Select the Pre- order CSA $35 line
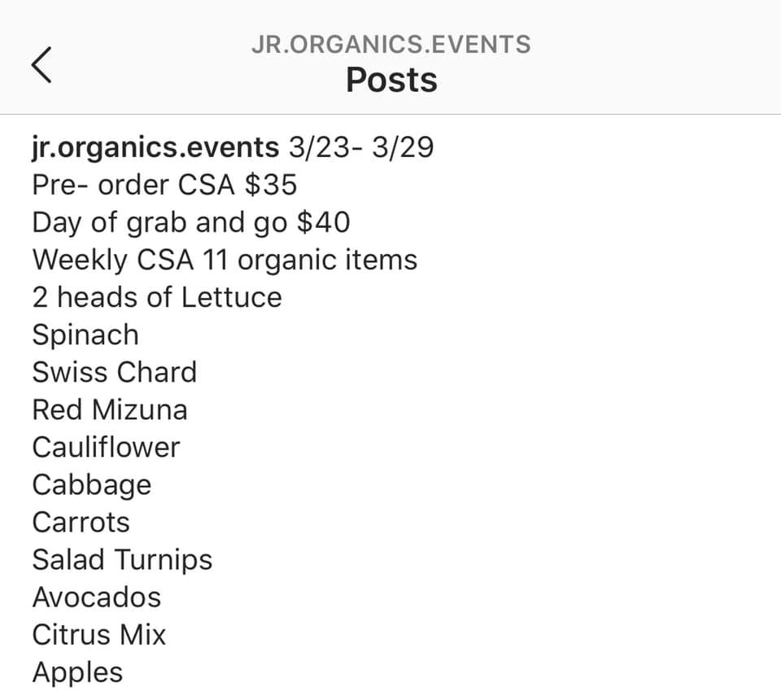Viewport: 781px width, 700px height. [164, 185]
